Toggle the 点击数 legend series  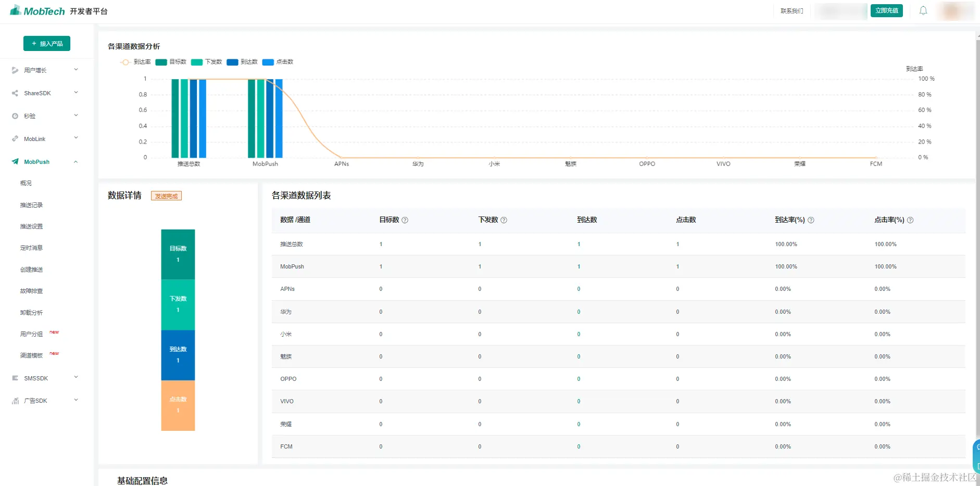click(x=278, y=62)
